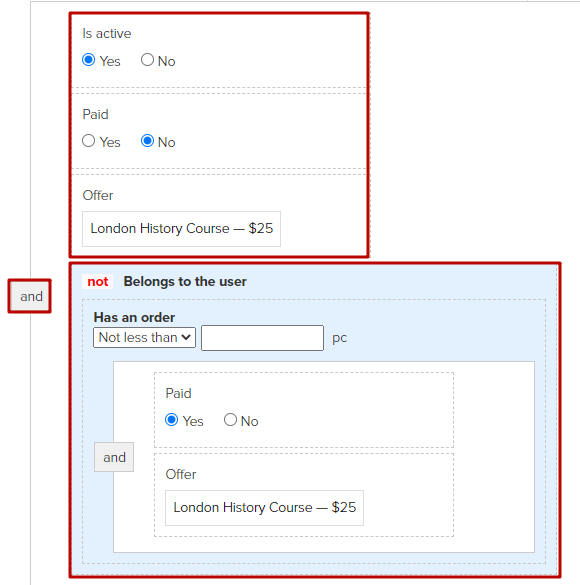Open the nested Offer field London History Course
The height and width of the screenshot is (585, 580).
pyautogui.click(x=264, y=508)
